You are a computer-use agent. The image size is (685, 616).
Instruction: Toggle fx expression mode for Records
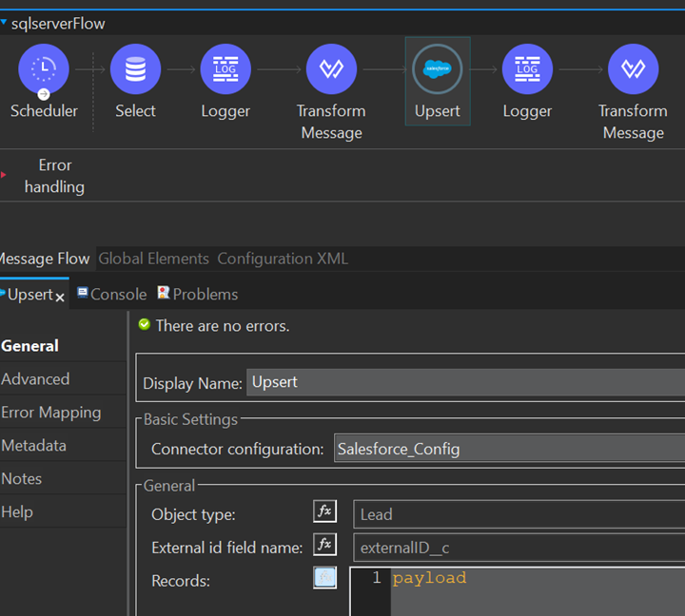324,578
